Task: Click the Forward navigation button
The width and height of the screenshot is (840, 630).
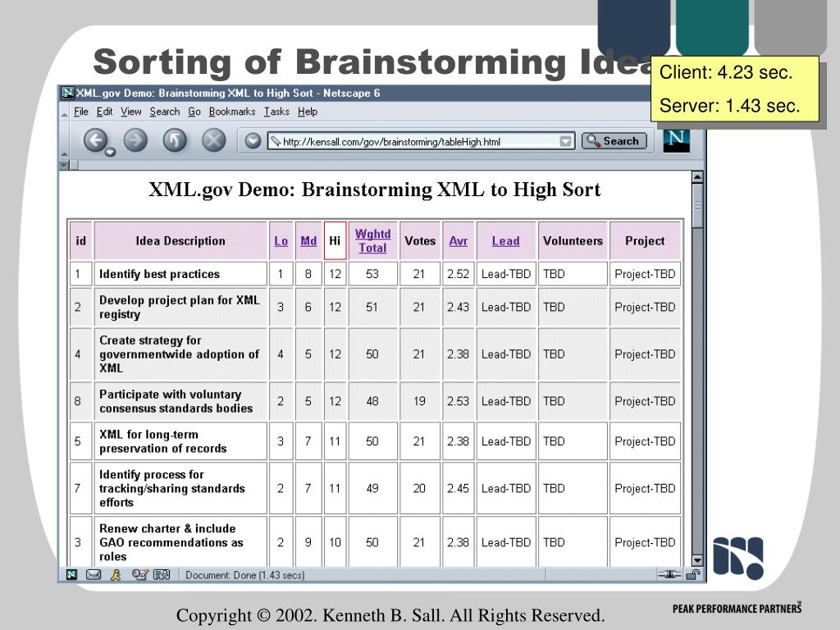Action: (135, 140)
